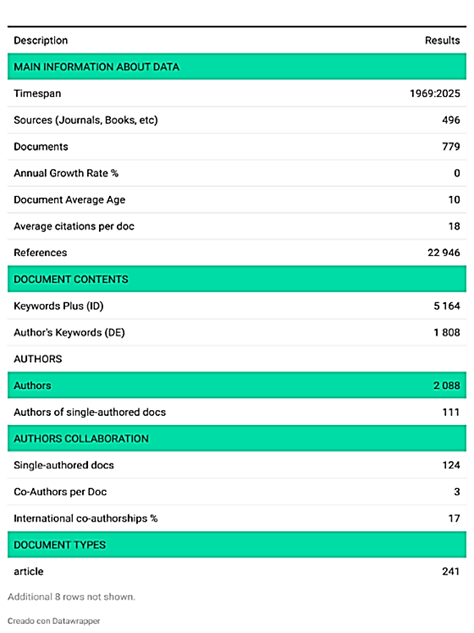The height and width of the screenshot is (633, 474).
Task: Select the highlighted Authors row
Action: pos(237,385)
